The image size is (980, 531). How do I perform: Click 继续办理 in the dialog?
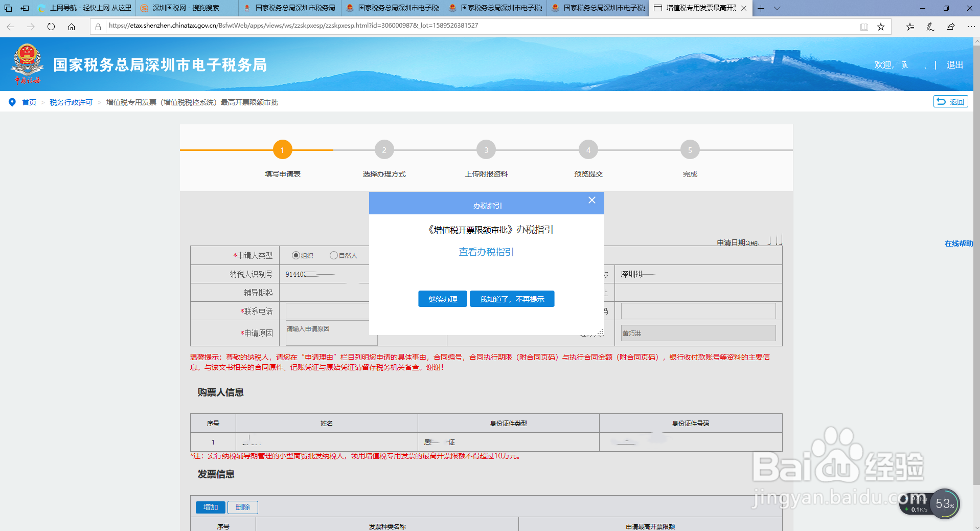coord(442,299)
